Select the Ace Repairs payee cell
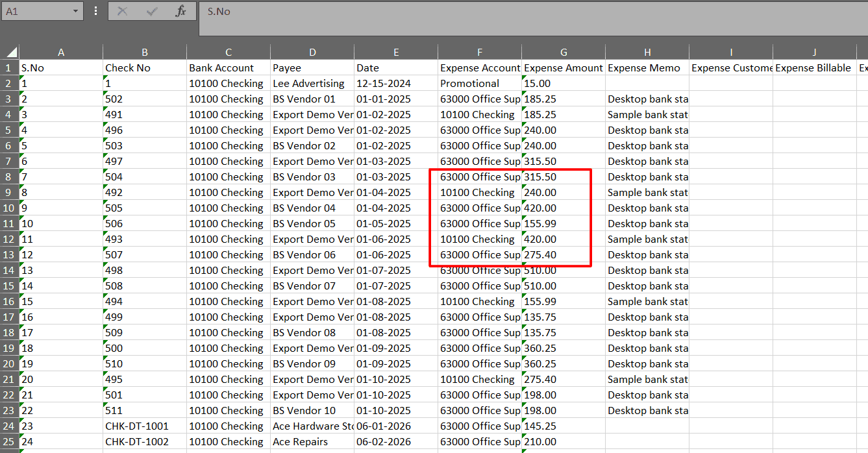Viewport: 868px width, 453px height. [x=312, y=442]
